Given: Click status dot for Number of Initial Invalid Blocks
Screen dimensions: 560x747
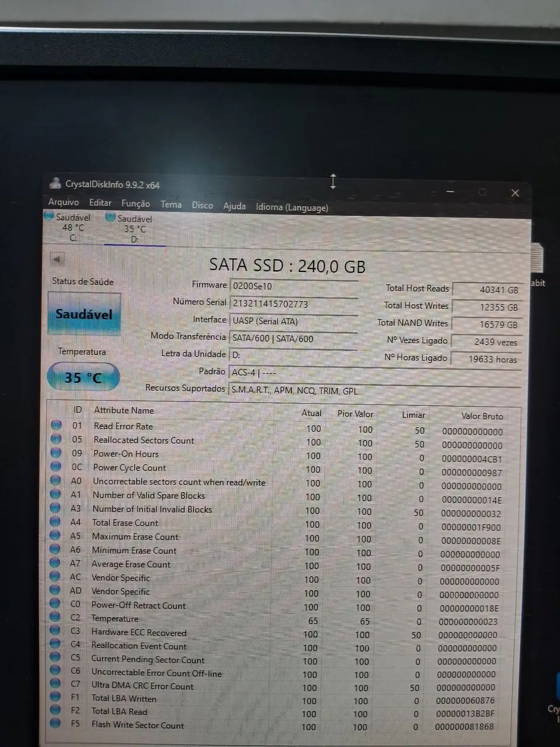Looking at the screenshot, I should [x=55, y=508].
